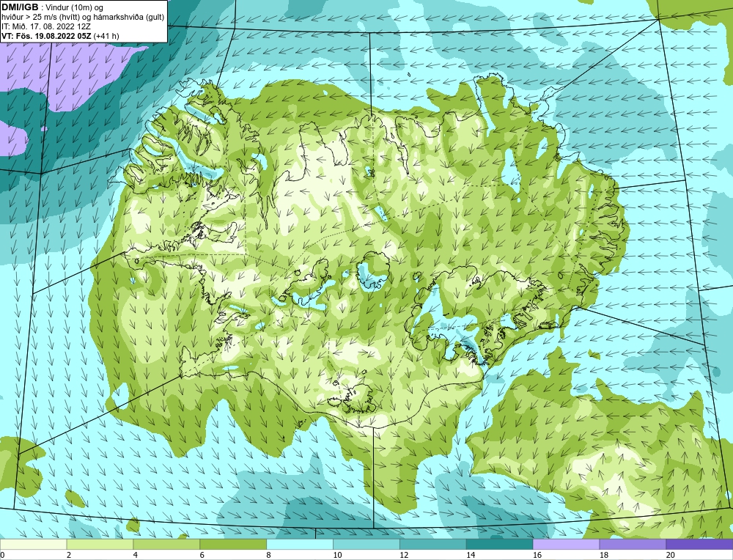
Task: Click the legend scale label "16"
Action: coord(537,555)
